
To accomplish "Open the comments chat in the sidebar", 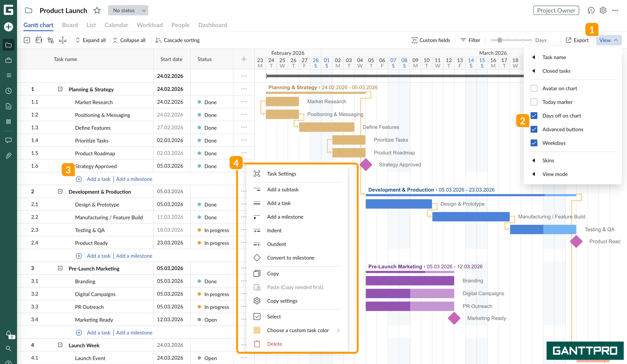I will tap(8, 140).
